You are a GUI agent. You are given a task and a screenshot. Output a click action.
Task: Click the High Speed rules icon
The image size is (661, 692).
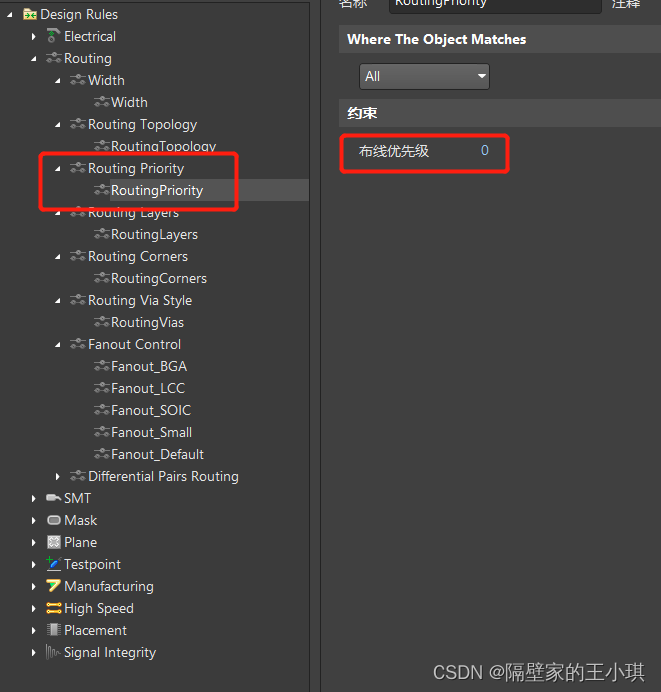coord(53,608)
